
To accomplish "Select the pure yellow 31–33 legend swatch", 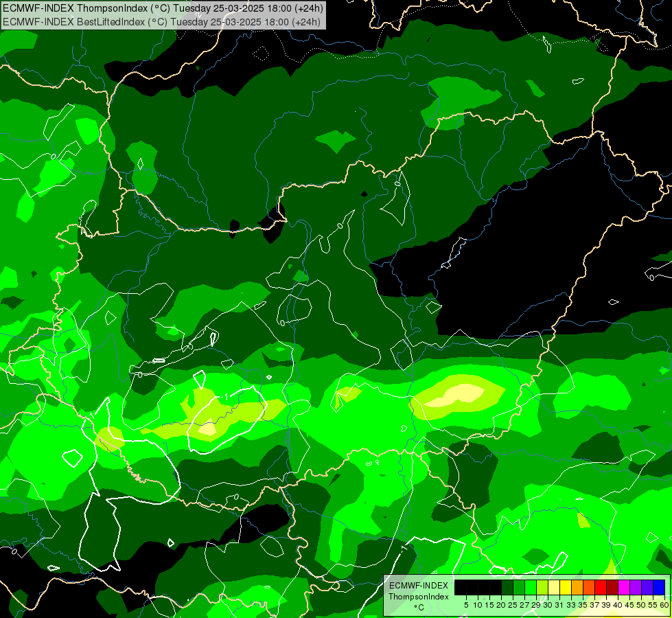I will [566, 587].
